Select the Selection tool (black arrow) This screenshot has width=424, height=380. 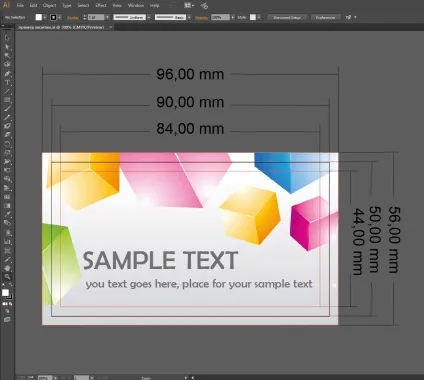(x=7, y=38)
